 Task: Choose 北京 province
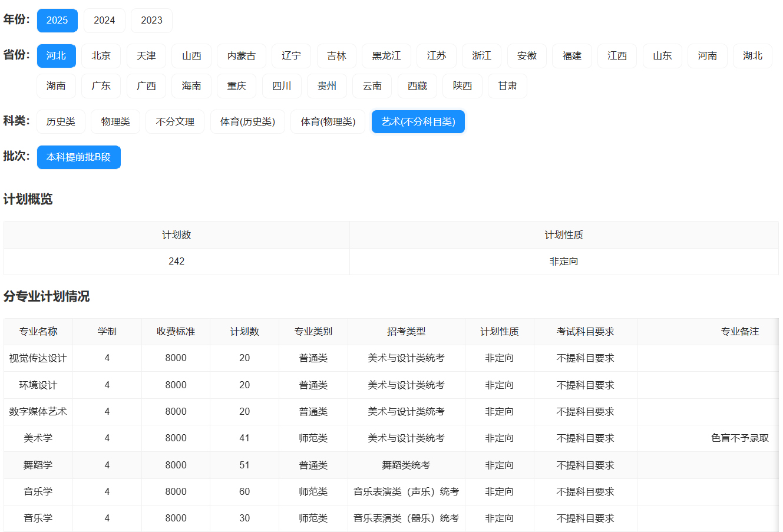point(101,56)
